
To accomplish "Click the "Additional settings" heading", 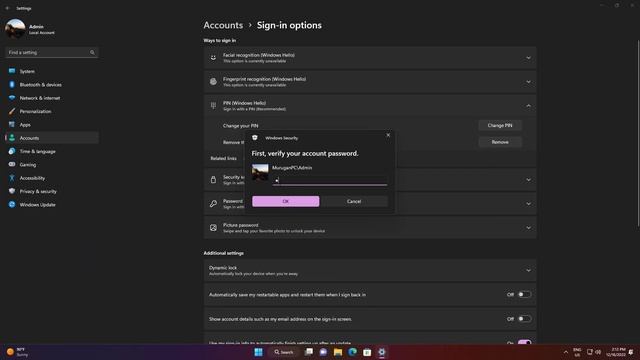I will click(x=224, y=253).
